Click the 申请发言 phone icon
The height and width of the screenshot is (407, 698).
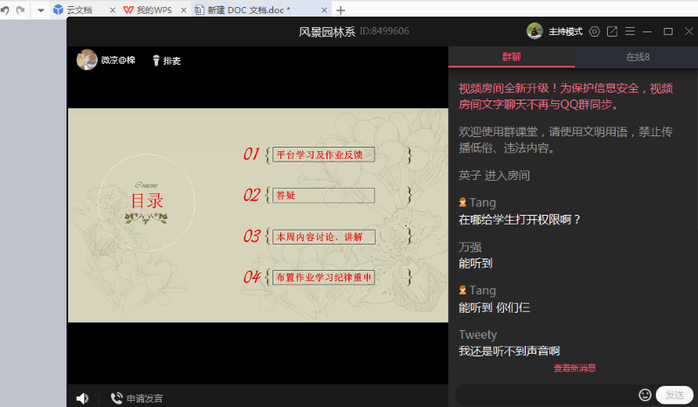pyautogui.click(x=116, y=398)
